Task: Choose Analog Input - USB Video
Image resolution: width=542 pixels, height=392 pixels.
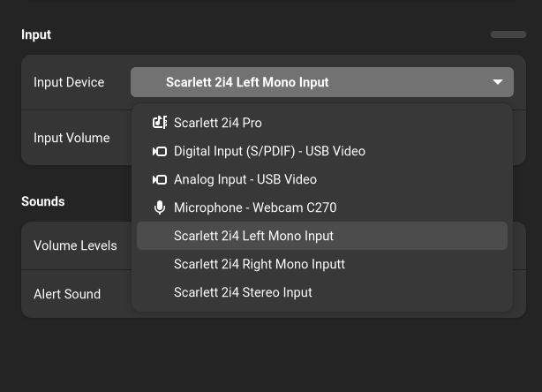Action: coord(322,179)
